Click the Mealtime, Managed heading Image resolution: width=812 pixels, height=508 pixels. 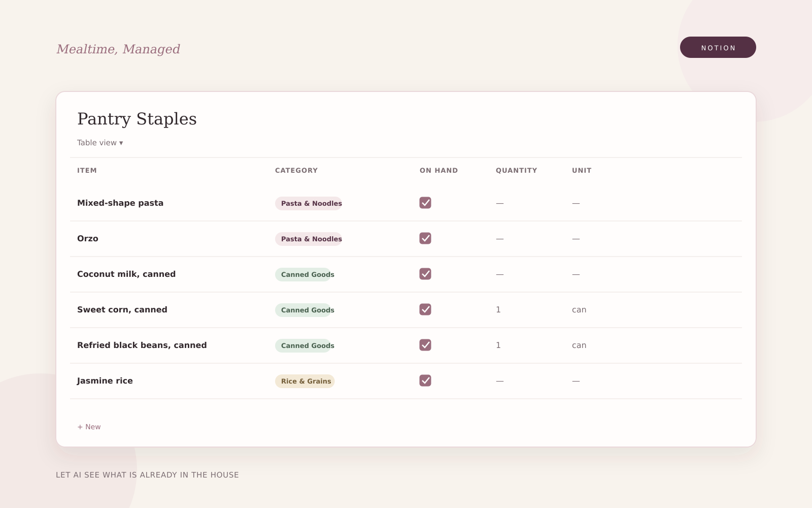[x=118, y=49]
